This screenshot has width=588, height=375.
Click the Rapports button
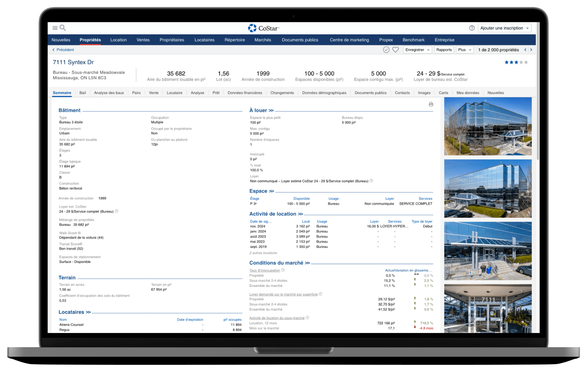tap(444, 50)
